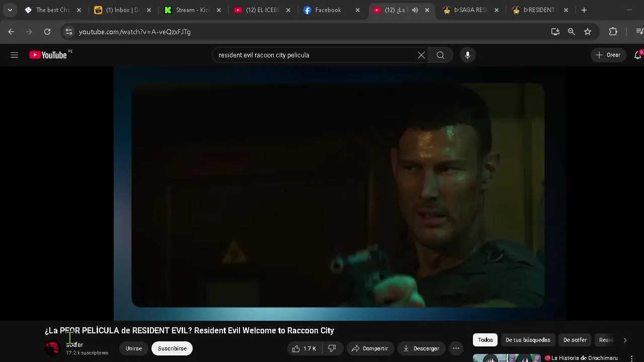Share the video with Compartir

pos(370,348)
